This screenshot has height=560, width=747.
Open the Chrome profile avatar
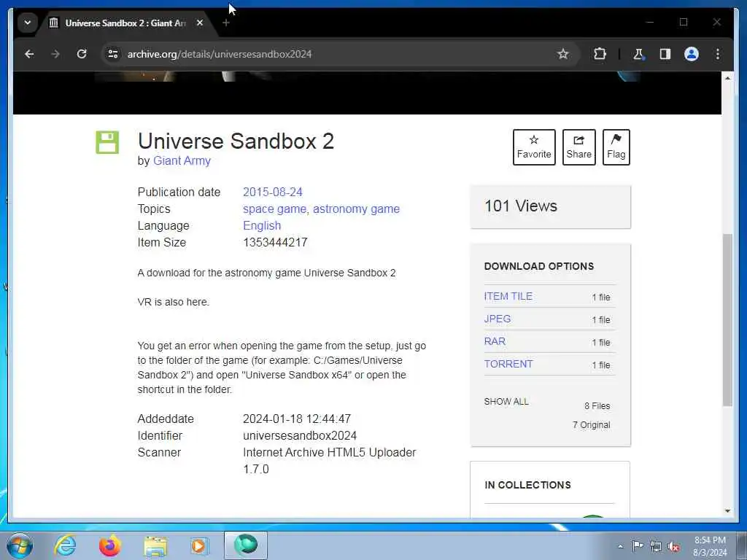point(692,54)
